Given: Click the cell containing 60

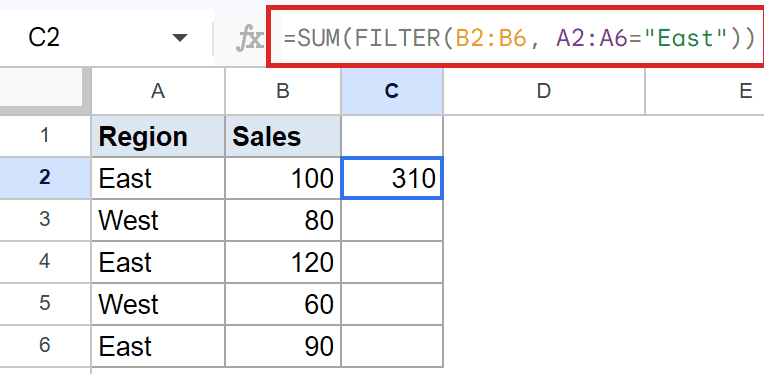Looking at the screenshot, I should click(283, 303).
